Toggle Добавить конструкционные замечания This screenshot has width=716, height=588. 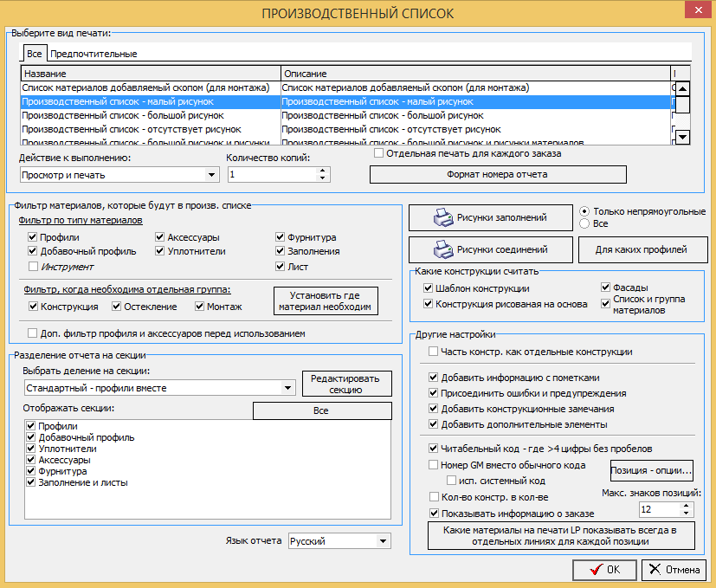434,409
